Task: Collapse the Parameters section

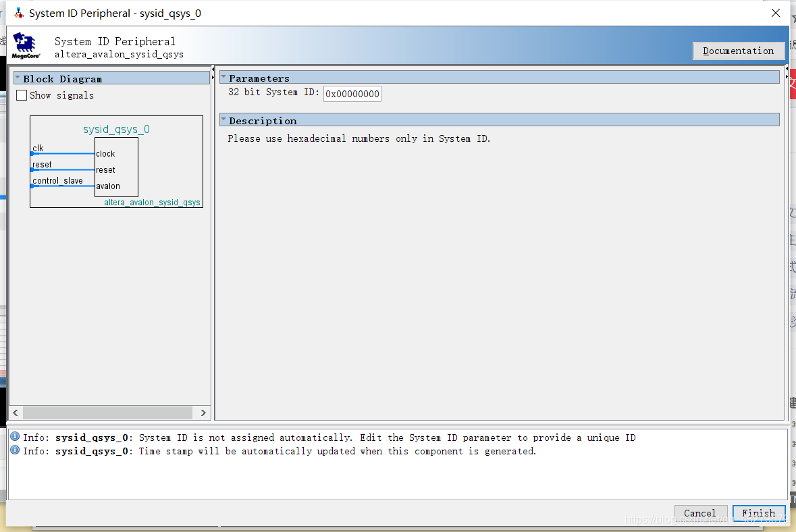Action: pyautogui.click(x=223, y=78)
